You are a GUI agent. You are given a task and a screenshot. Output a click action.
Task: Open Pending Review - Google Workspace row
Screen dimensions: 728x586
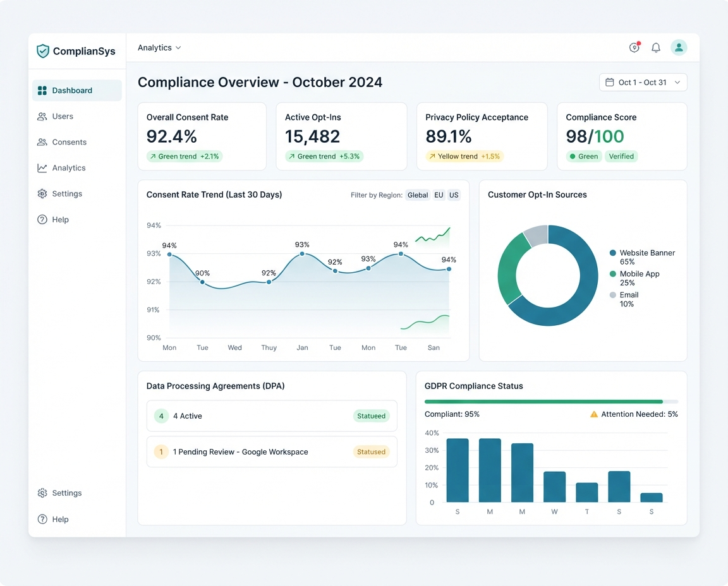click(x=272, y=451)
